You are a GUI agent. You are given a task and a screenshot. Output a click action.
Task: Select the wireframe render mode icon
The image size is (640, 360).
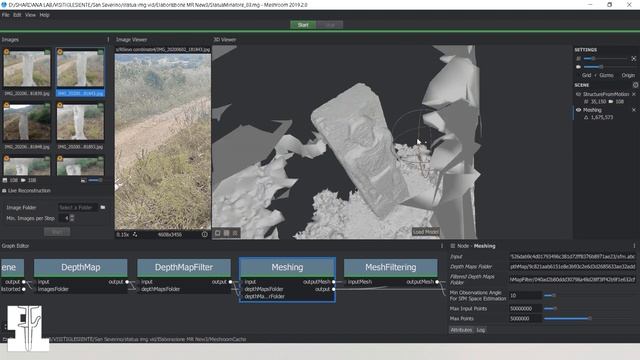point(227,233)
